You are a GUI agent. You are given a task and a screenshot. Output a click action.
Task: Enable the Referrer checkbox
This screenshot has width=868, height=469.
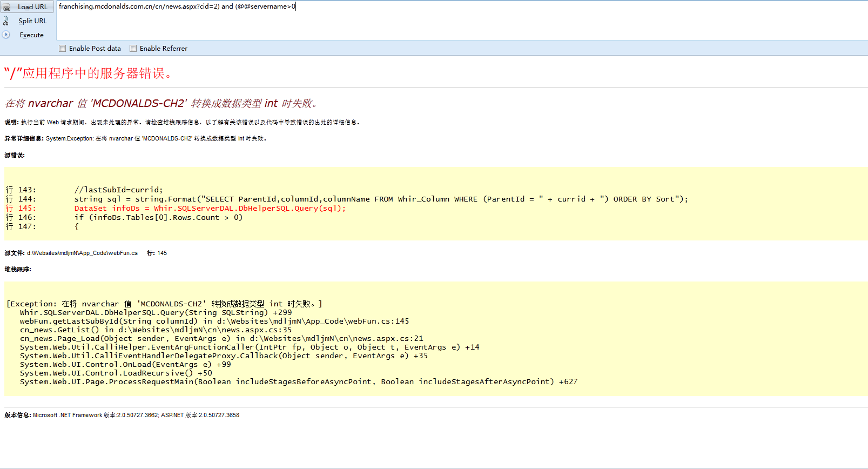133,49
